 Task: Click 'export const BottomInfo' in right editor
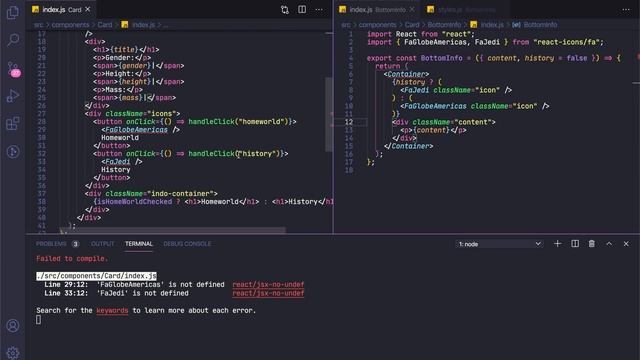click(x=414, y=58)
